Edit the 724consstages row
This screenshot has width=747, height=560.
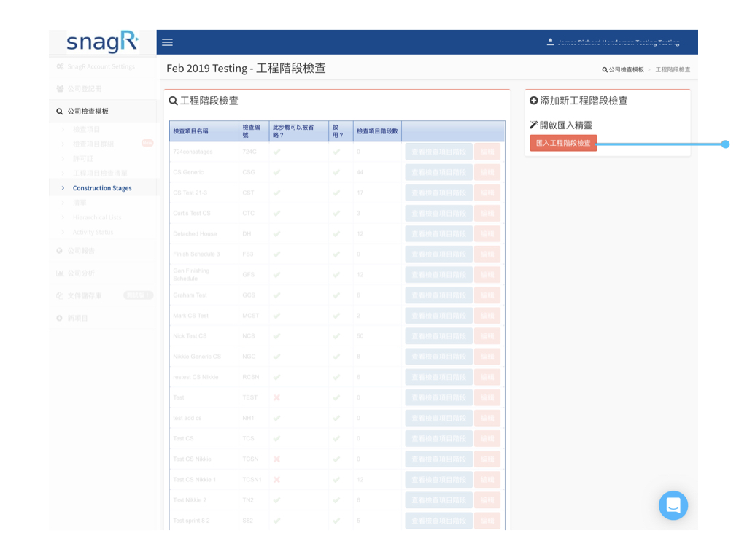pos(487,152)
